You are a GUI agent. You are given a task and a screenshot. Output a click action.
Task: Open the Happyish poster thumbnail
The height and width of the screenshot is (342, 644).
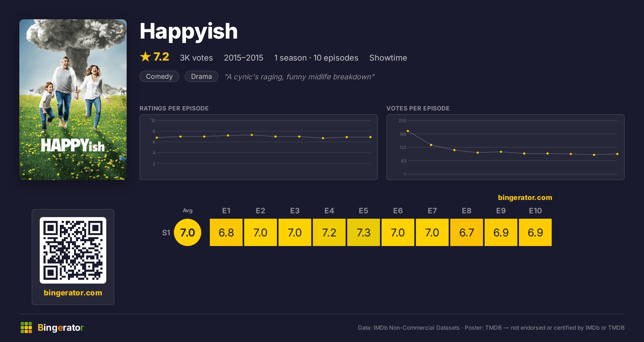point(73,99)
